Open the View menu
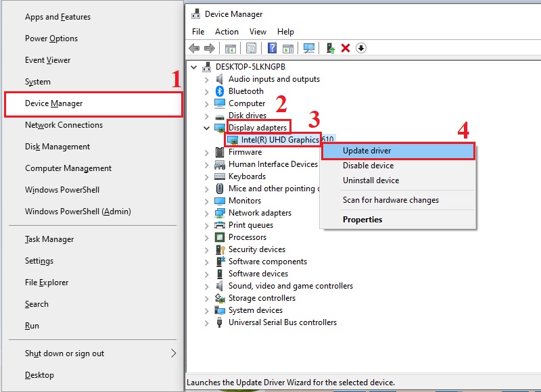The height and width of the screenshot is (392, 541). pos(258,32)
